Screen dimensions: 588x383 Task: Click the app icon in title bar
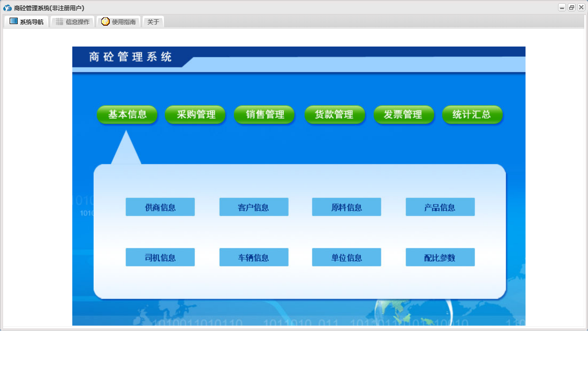[x=7, y=7]
